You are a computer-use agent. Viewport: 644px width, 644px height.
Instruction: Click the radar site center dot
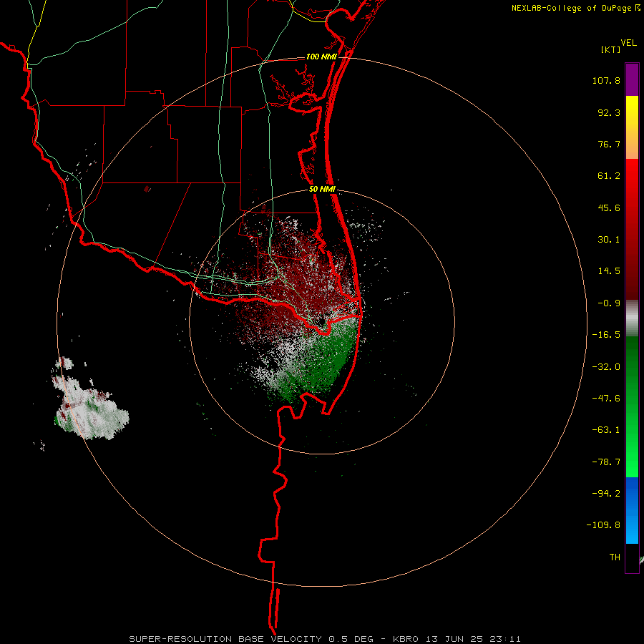pyautogui.click(x=321, y=321)
